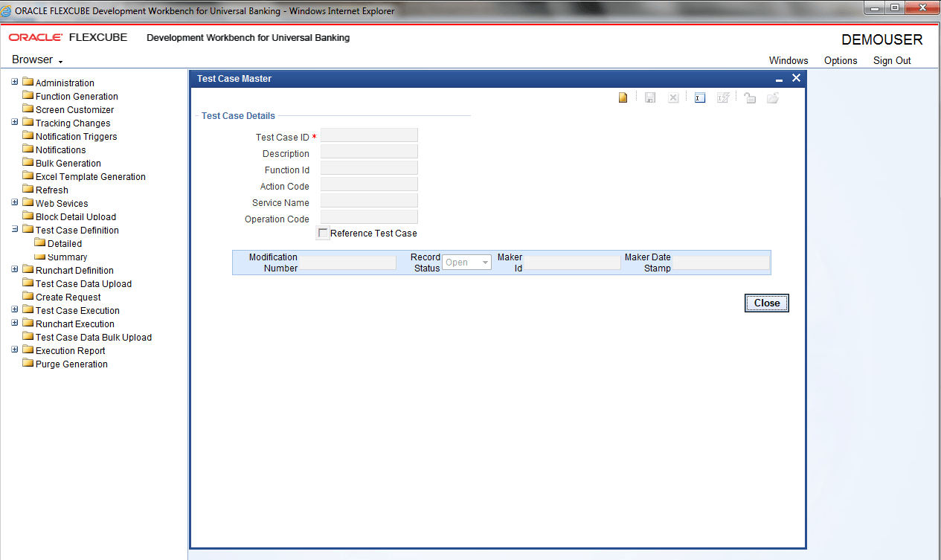Open the Options menu

[x=841, y=61]
